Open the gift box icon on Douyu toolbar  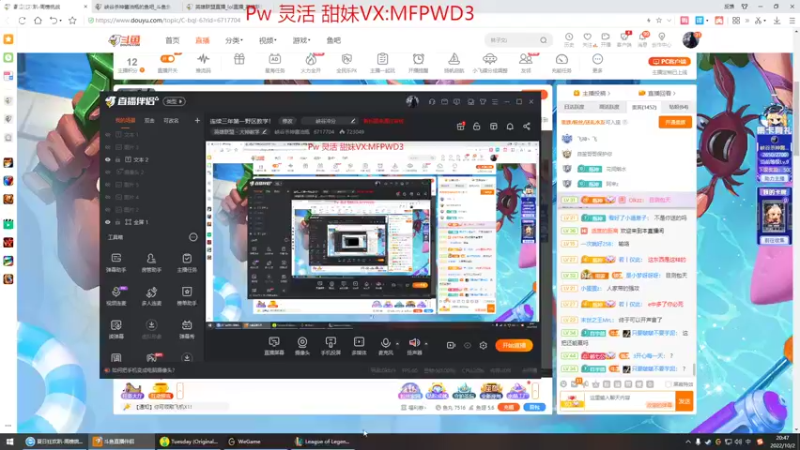click(239, 60)
